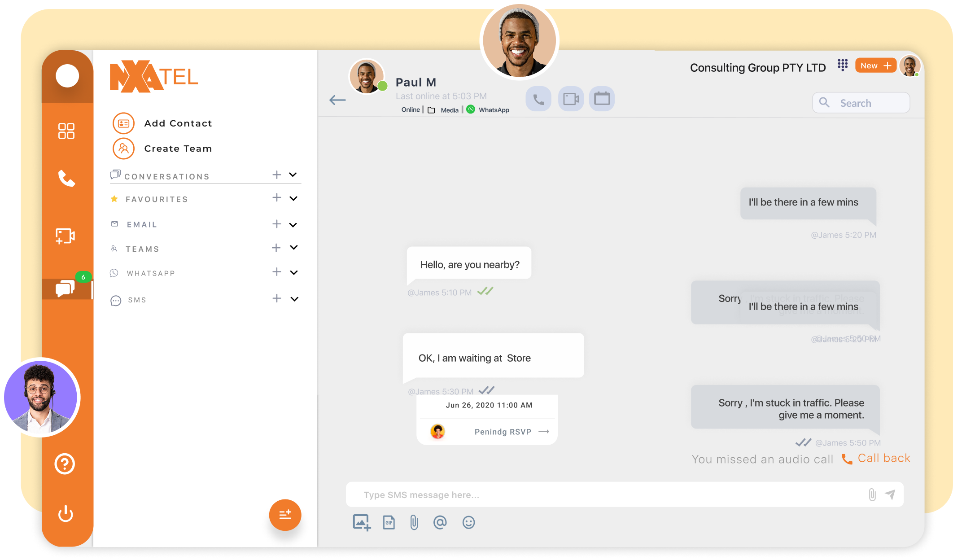Screen dimensions: 953x560
Task: Expand the WhatsApp section chevron
Action: [x=294, y=272]
